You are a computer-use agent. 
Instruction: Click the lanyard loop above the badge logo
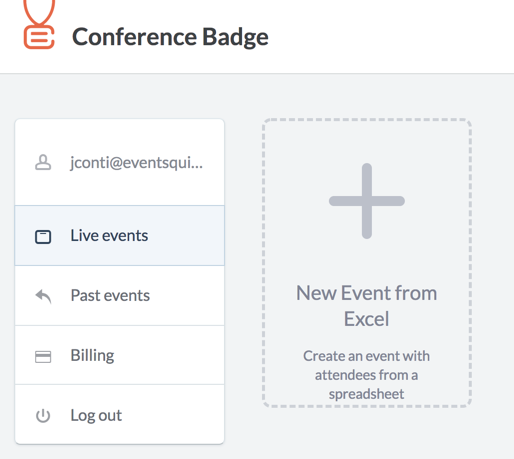[39, 12]
